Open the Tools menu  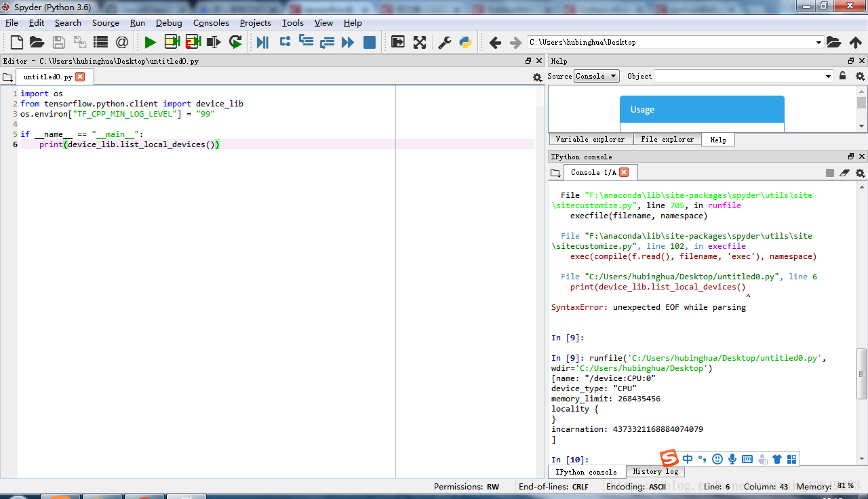[293, 23]
